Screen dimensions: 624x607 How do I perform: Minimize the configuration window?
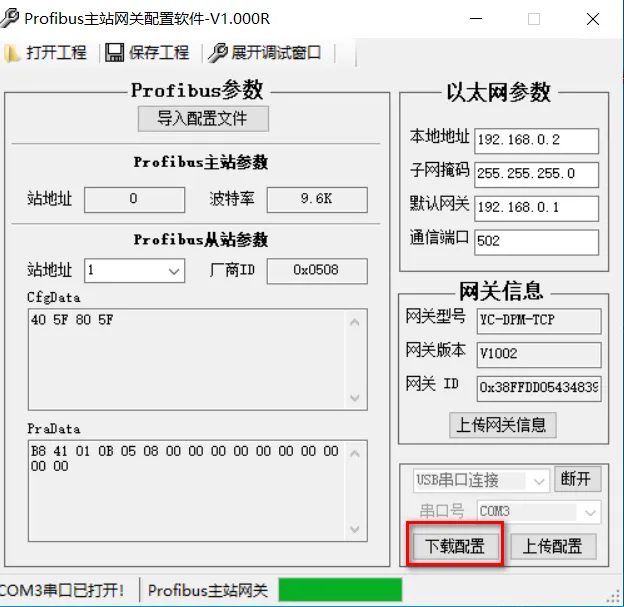476,19
